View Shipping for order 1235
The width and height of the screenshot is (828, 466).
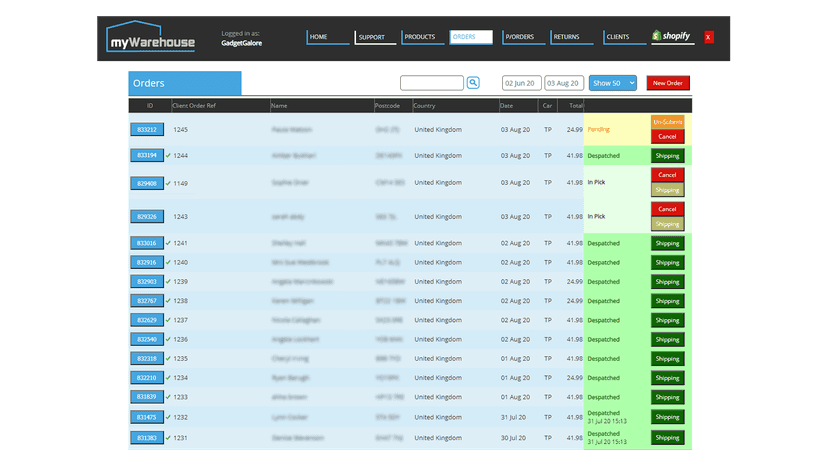click(x=667, y=359)
